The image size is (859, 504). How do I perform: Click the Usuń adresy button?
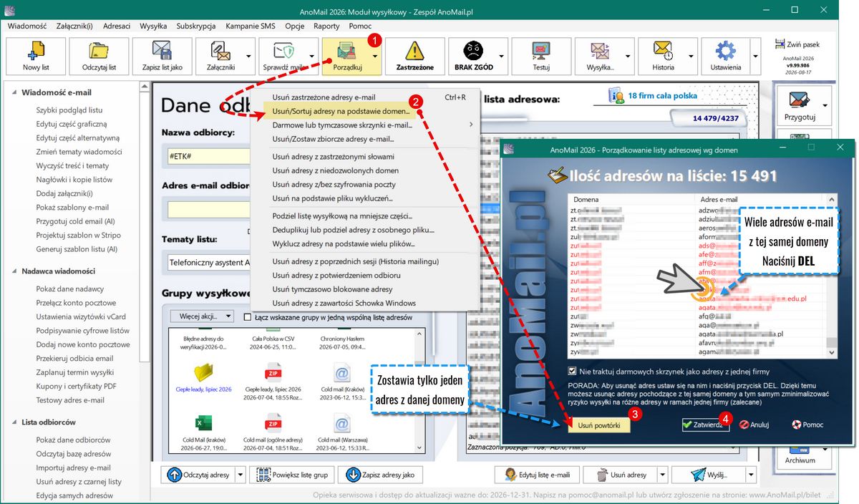pos(621,475)
